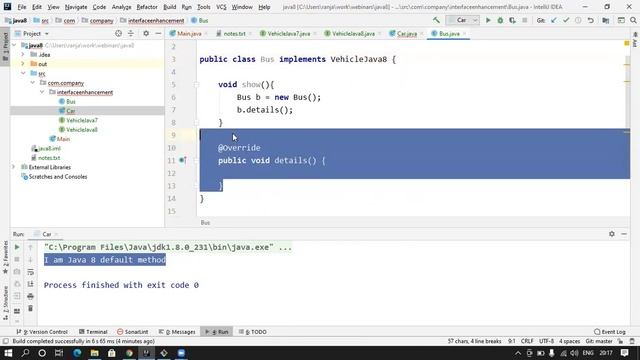Click the Git: master branch widget
The width and height of the screenshot is (640, 360).
coord(599,341)
